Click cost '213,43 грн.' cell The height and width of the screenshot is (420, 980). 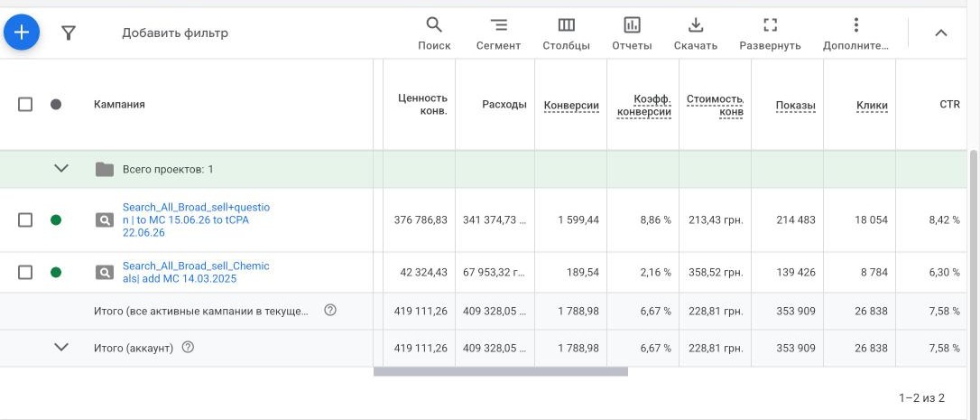tap(715, 220)
